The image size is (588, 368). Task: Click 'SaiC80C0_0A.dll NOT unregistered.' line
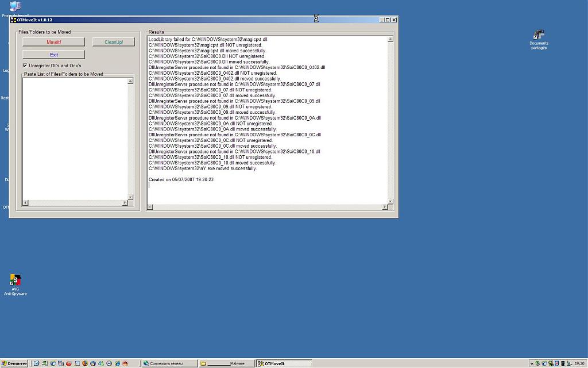[x=211, y=124]
